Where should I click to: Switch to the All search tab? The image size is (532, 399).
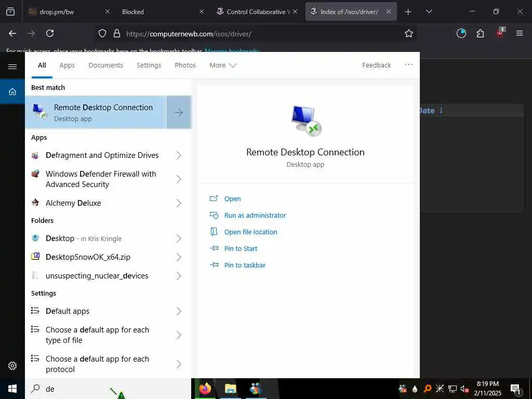click(x=42, y=65)
